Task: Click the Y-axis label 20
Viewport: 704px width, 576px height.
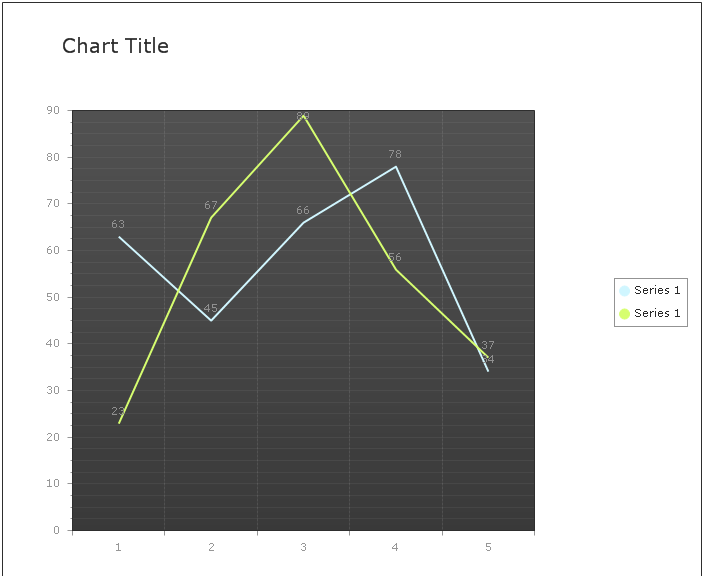Action: click(53, 438)
